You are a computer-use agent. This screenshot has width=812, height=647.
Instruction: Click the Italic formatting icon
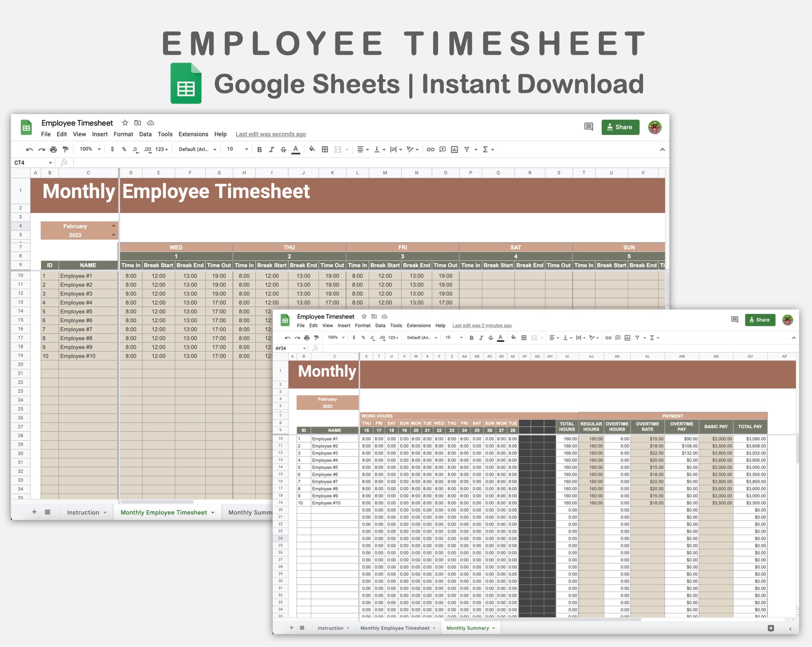[271, 149]
